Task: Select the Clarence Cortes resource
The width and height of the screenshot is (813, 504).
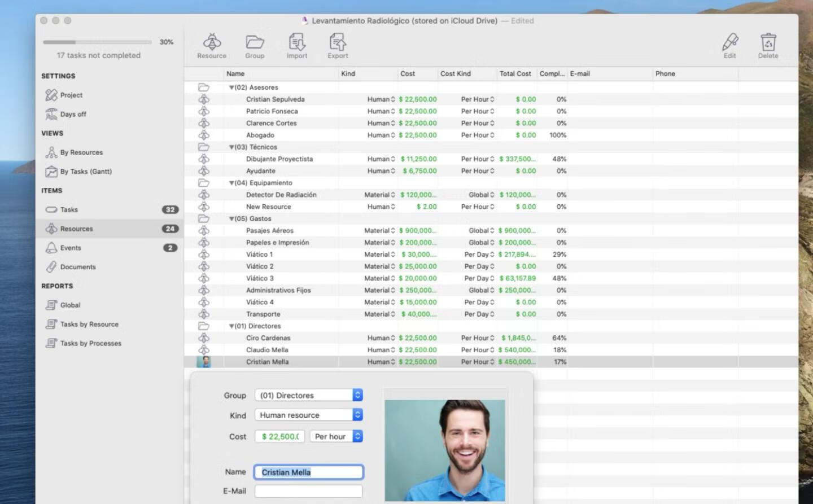Action: click(272, 123)
